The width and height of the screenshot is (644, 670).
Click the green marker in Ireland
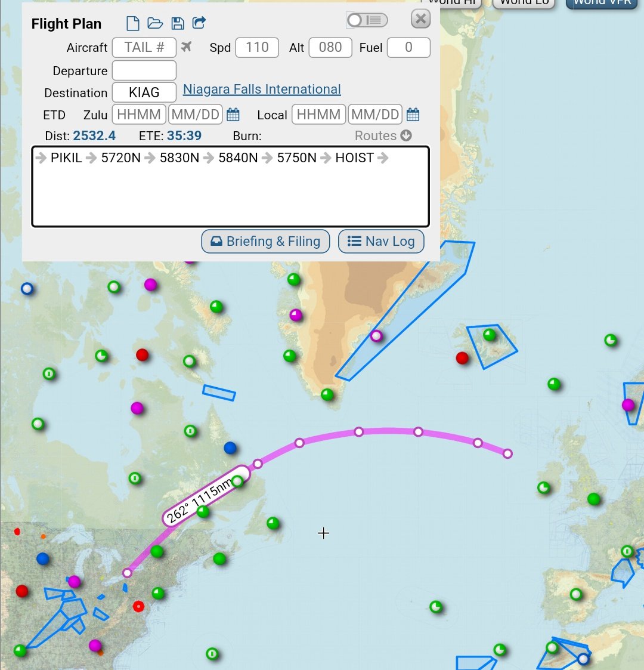click(x=544, y=487)
